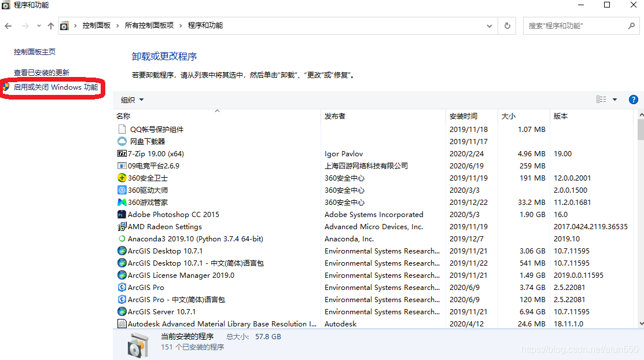644x360 pixels.
Task: Click the vertical scrollbar thumb
Action: point(641,130)
